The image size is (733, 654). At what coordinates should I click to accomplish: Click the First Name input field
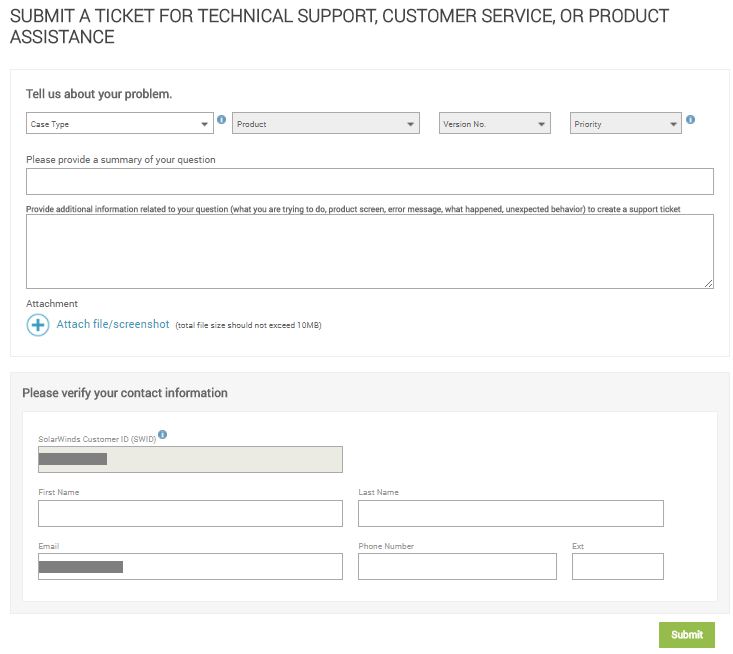tap(190, 514)
